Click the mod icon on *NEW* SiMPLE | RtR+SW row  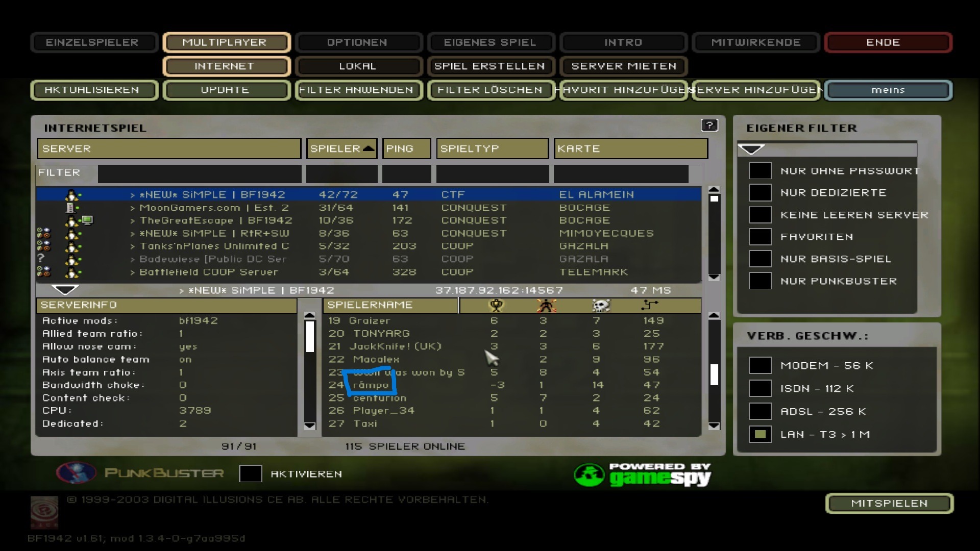(43, 234)
